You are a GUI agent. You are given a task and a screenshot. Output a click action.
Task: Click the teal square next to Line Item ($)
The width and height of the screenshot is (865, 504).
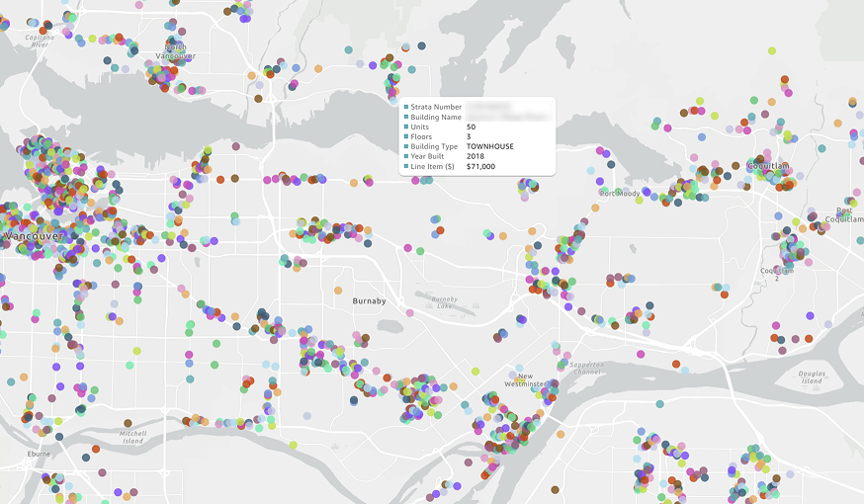point(407,167)
